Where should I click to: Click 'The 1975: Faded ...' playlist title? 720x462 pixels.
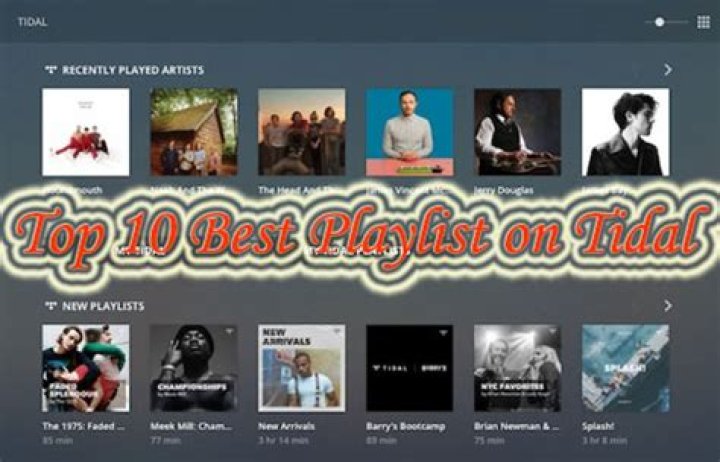(x=84, y=426)
